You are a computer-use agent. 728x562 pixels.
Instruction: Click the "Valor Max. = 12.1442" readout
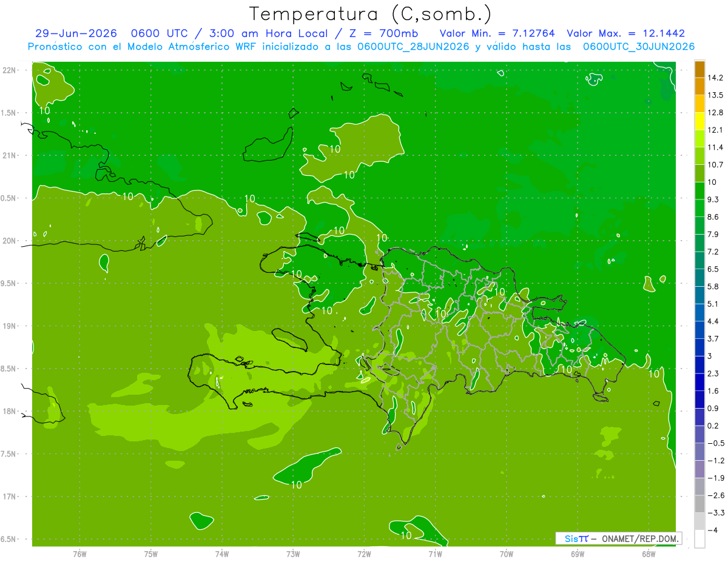point(625,33)
